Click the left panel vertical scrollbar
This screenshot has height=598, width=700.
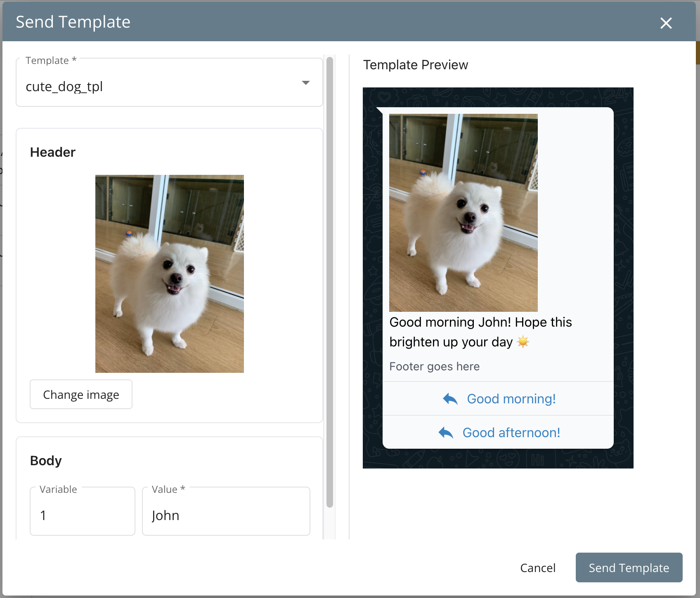point(329,283)
